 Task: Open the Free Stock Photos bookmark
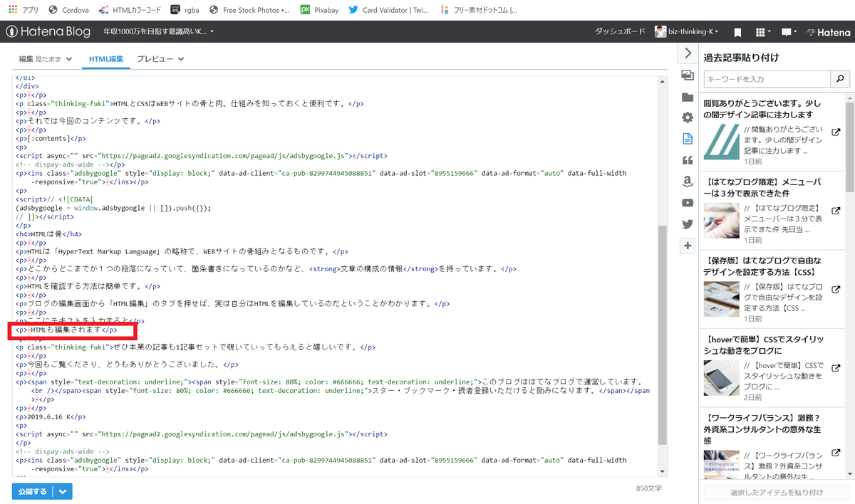[x=250, y=10]
